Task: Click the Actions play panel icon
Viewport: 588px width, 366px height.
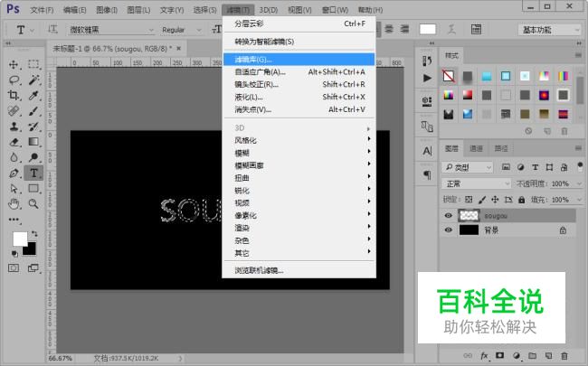Action: tap(427, 78)
